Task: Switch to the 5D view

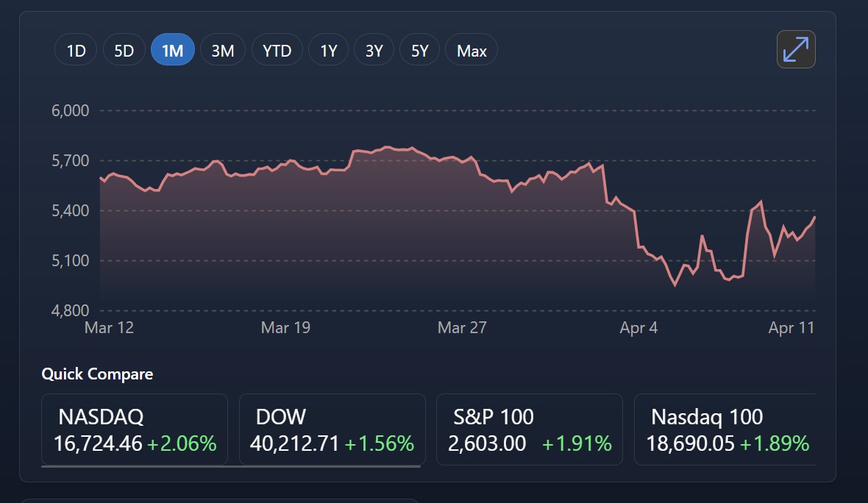Action: [124, 49]
